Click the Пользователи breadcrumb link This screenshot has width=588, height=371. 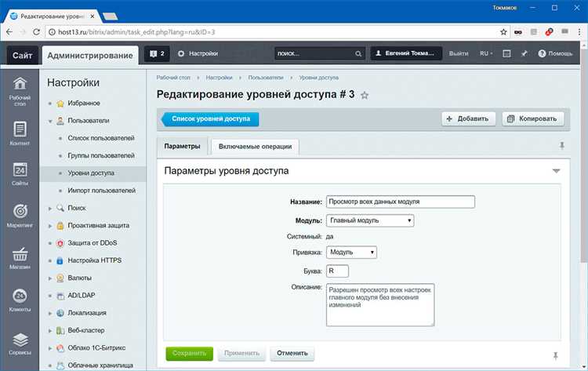[266, 78]
